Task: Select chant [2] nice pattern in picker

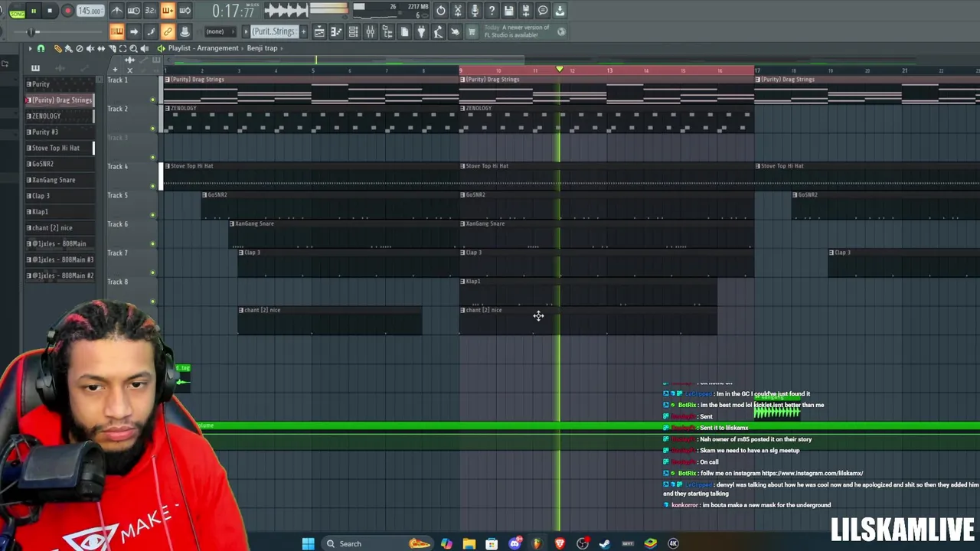Action: click(59, 228)
